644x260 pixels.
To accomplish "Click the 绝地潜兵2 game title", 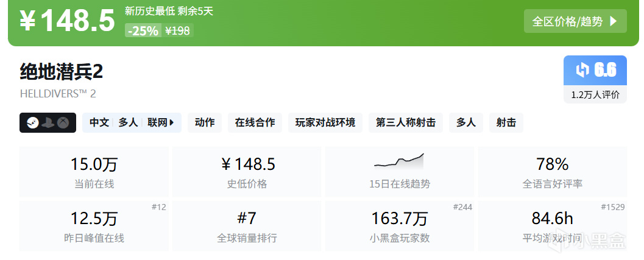I will tap(61, 72).
